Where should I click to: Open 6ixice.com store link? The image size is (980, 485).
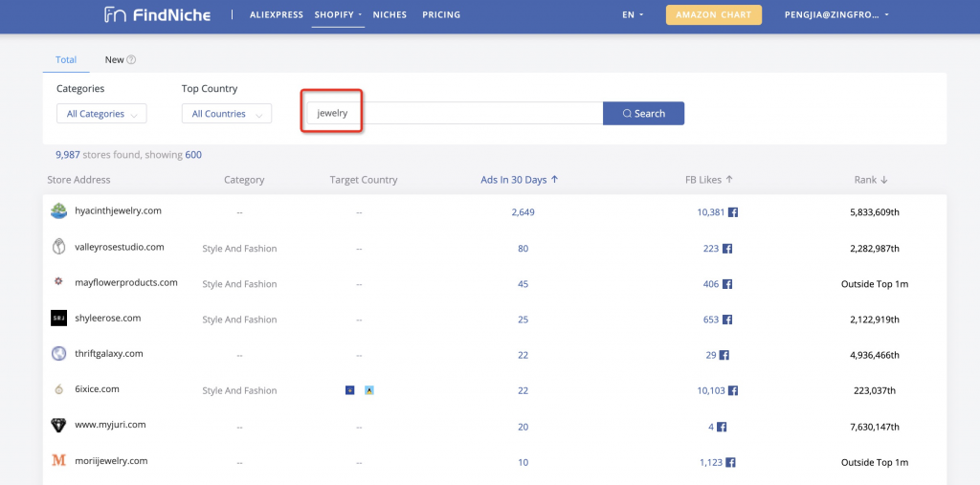coord(97,389)
